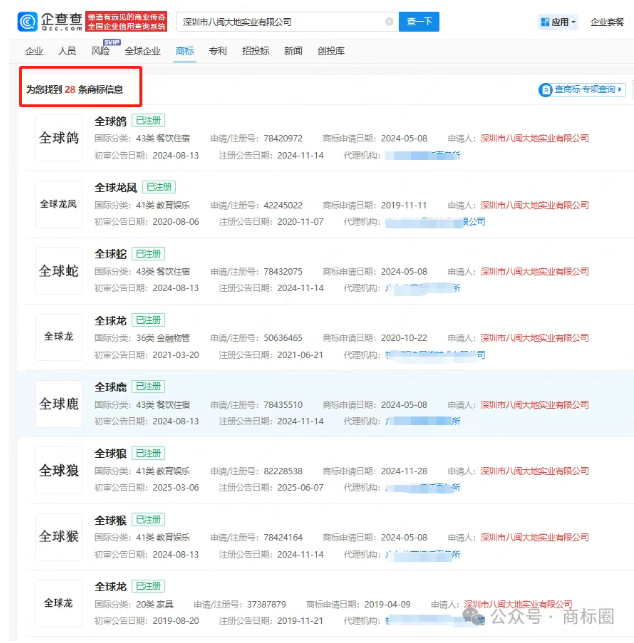Open the 全球蛇 trademark logo image
The height and width of the screenshot is (643, 634).
(58, 271)
